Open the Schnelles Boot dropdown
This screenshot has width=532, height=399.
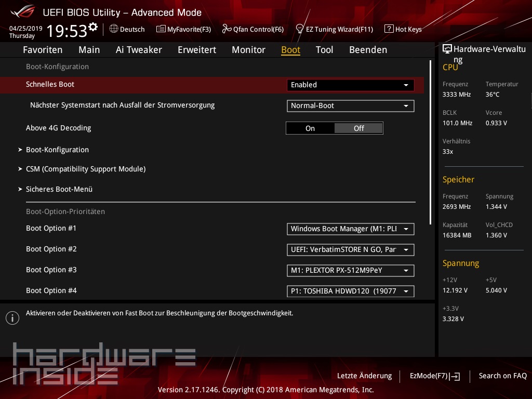(x=350, y=85)
